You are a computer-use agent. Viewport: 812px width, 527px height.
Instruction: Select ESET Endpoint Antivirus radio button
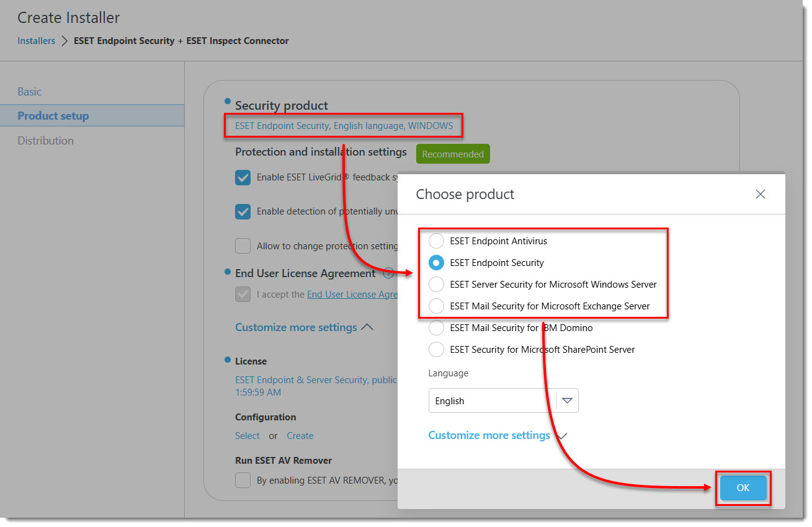(x=437, y=241)
